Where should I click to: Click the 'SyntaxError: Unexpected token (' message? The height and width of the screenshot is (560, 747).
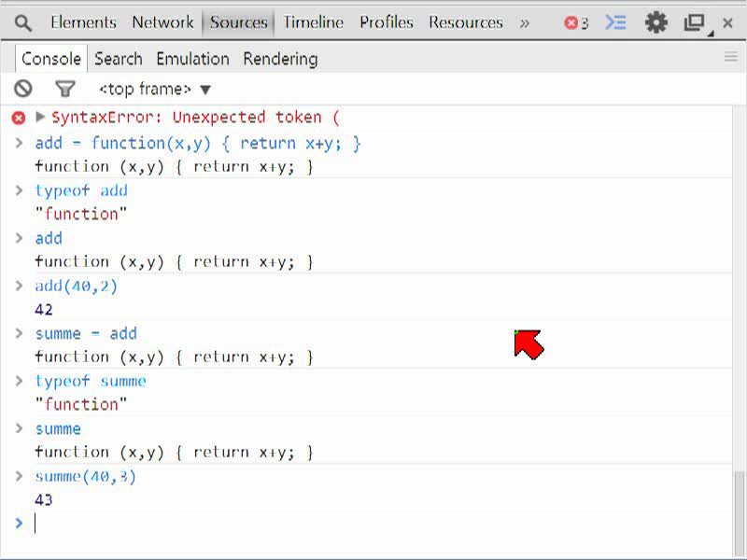pyautogui.click(x=196, y=118)
